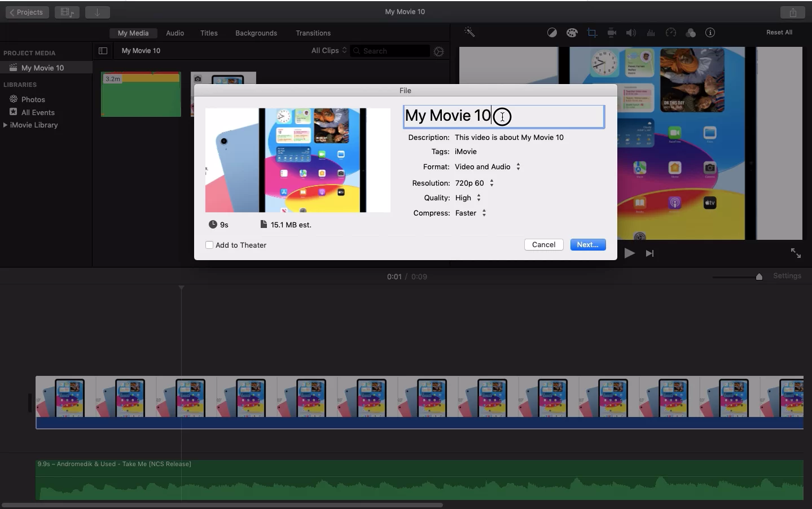Click Reset All adjustments
812x509 pixels.
coord(779,33)
